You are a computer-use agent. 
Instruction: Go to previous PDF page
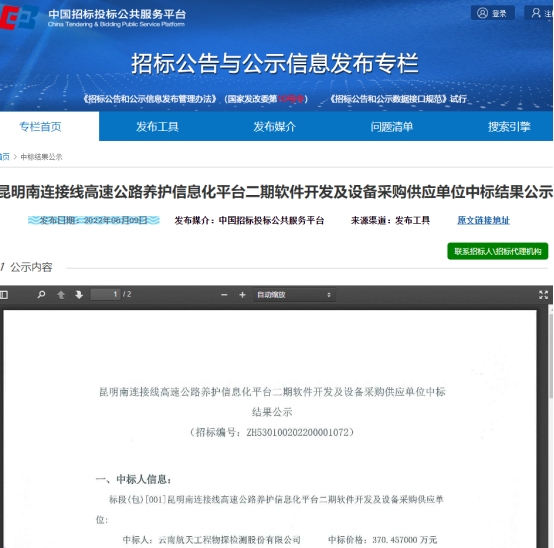pyautogui.click(x=61, y=295)
